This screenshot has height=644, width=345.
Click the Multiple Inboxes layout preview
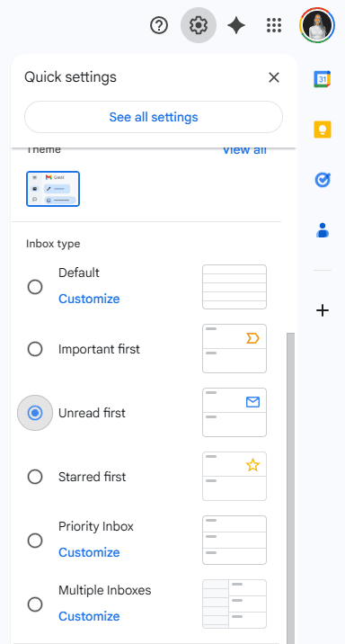pyautogui.click(x=234, y=604)
